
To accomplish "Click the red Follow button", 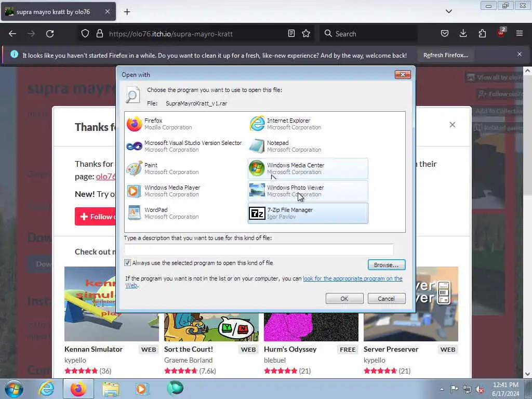I will (x=96, y=217).
